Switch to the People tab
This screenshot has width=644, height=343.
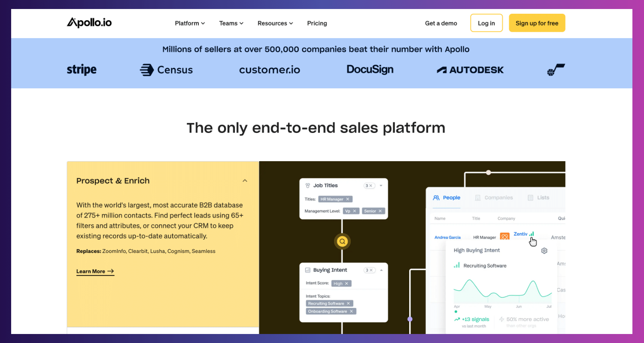447,198
